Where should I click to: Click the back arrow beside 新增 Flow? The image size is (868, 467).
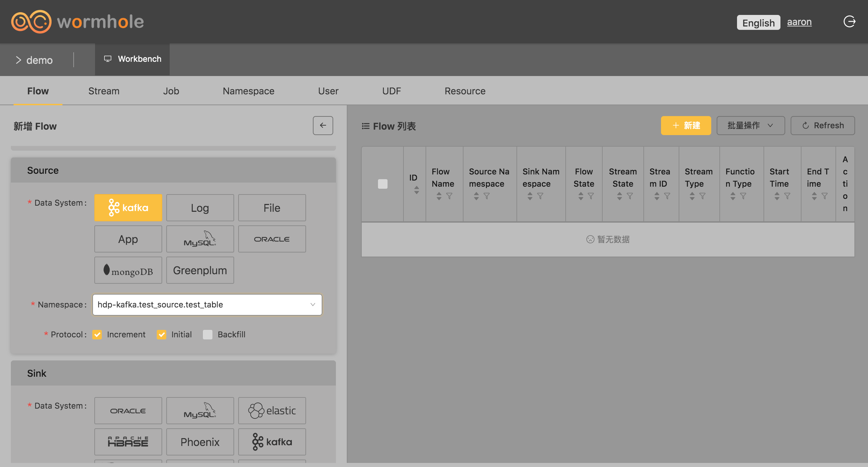click(323, 126)
